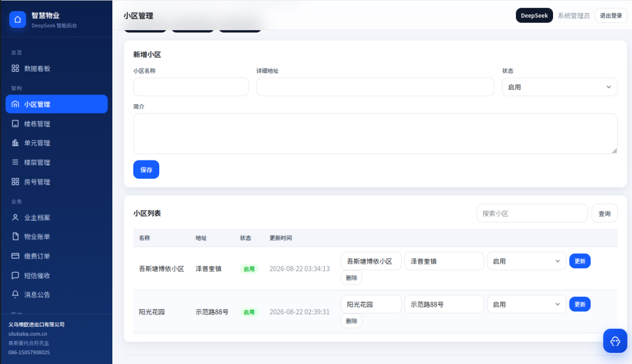Edit address field showing 泽普奎镇

pos(444,261)
